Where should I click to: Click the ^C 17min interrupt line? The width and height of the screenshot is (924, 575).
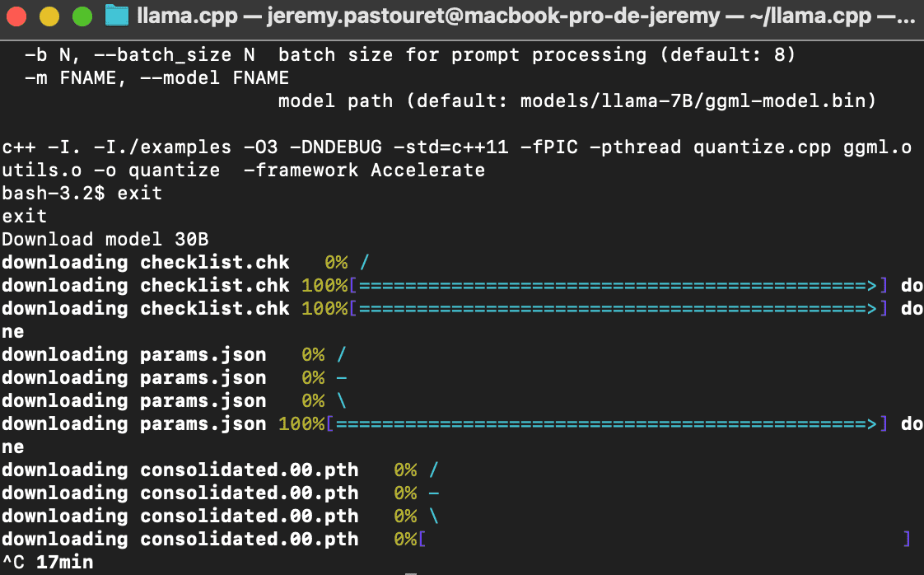(x=48, y=563)
